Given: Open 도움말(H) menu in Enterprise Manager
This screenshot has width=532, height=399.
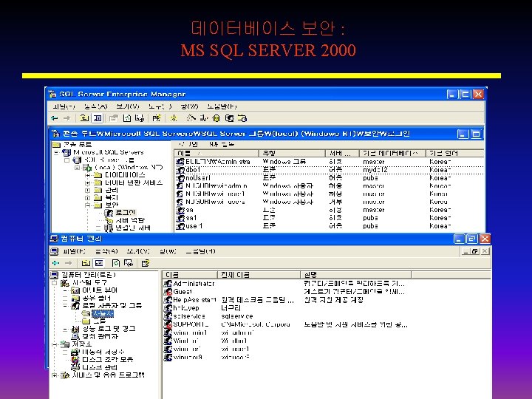Looking at the screenshot, I should [222, 106].
